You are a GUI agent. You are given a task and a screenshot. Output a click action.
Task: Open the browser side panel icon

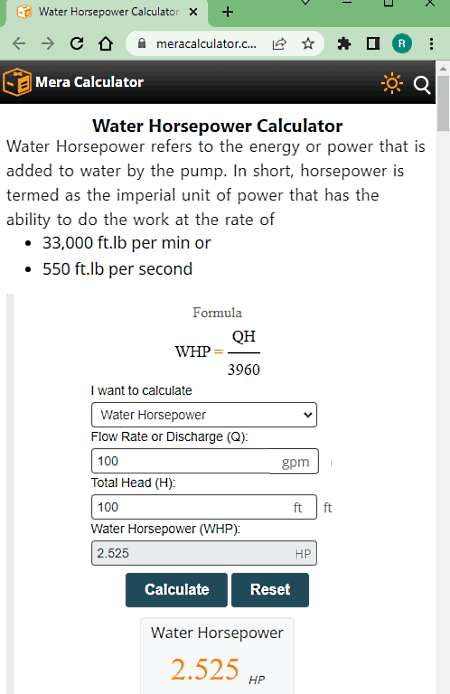point(373,43)
